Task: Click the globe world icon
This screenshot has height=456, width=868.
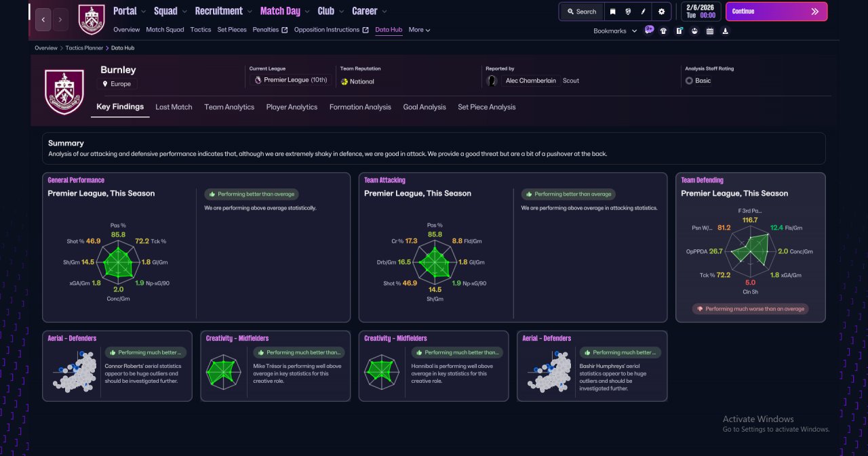Action: click(628, 12)
